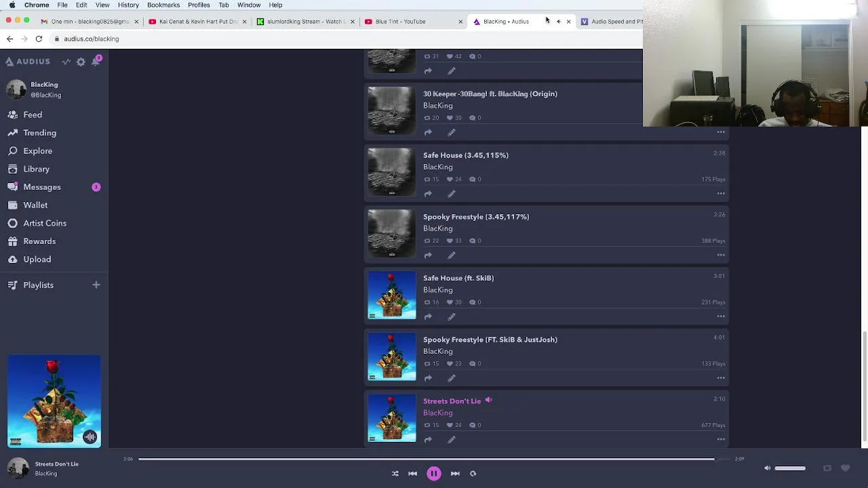This screenshot has height=488, width=868.
Task: Open the Chrome Bookmarks menu
Action: tap(163, 5)
